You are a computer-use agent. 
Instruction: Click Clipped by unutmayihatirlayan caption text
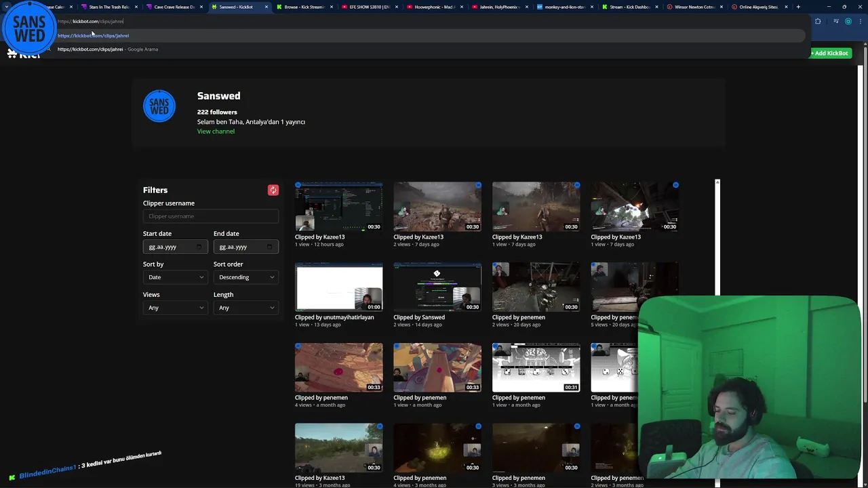click(x=334, y=317)
